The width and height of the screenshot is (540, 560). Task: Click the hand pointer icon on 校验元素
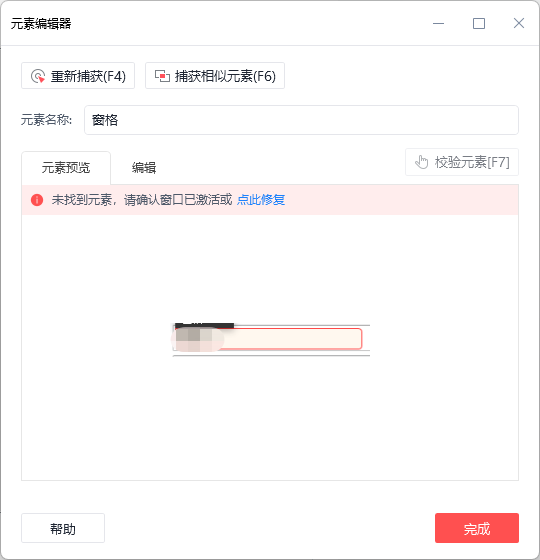click(x=422, y=162)
